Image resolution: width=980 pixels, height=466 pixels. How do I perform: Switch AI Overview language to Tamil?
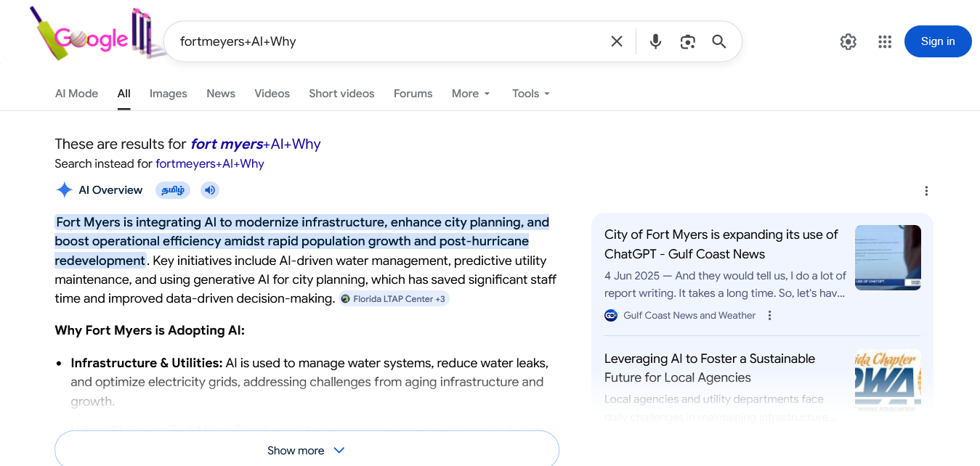click(x=173, y=190)
